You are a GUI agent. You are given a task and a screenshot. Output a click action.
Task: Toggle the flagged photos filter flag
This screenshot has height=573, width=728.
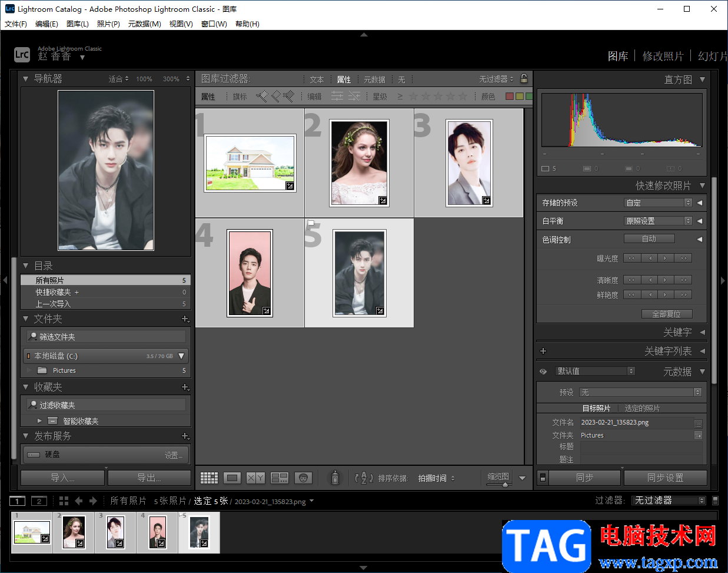[x=261, y=96]
